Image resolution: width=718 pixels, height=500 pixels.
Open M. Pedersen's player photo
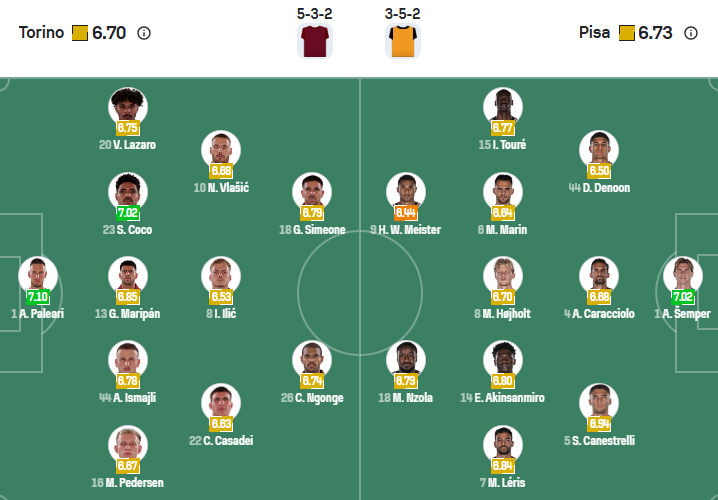[128, 444]
